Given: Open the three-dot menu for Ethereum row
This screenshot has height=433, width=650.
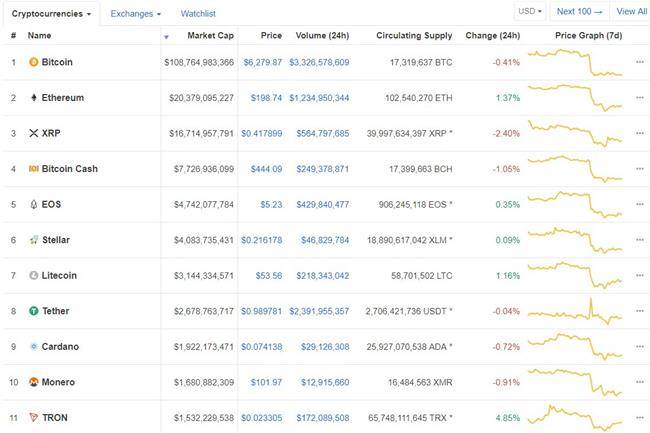Looking at the screenshot, I should 640,98.
